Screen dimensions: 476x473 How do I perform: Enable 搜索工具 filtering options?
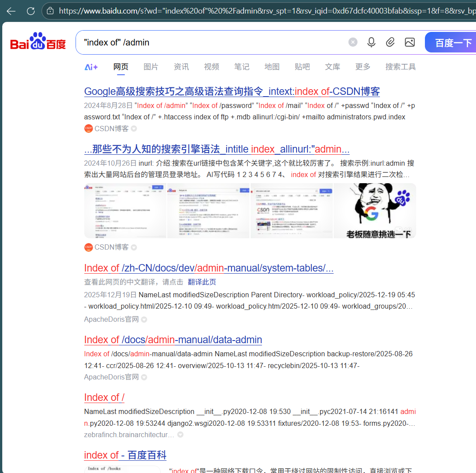point(400,66)
